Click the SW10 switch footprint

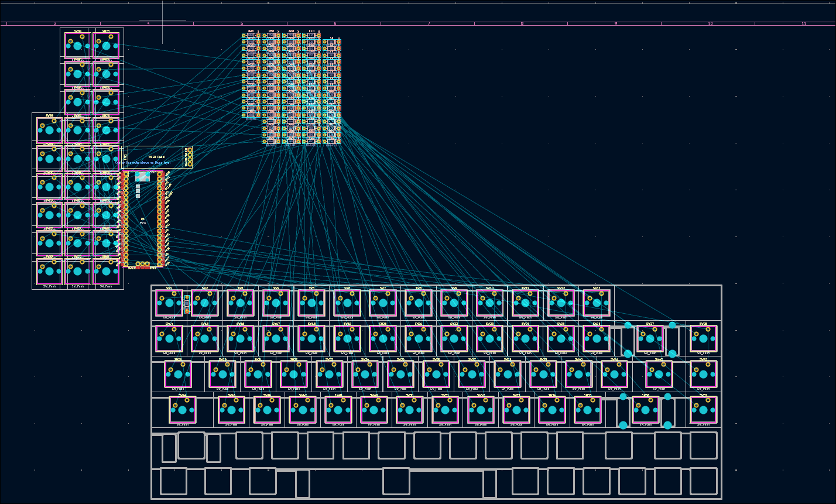coord(489,303)
